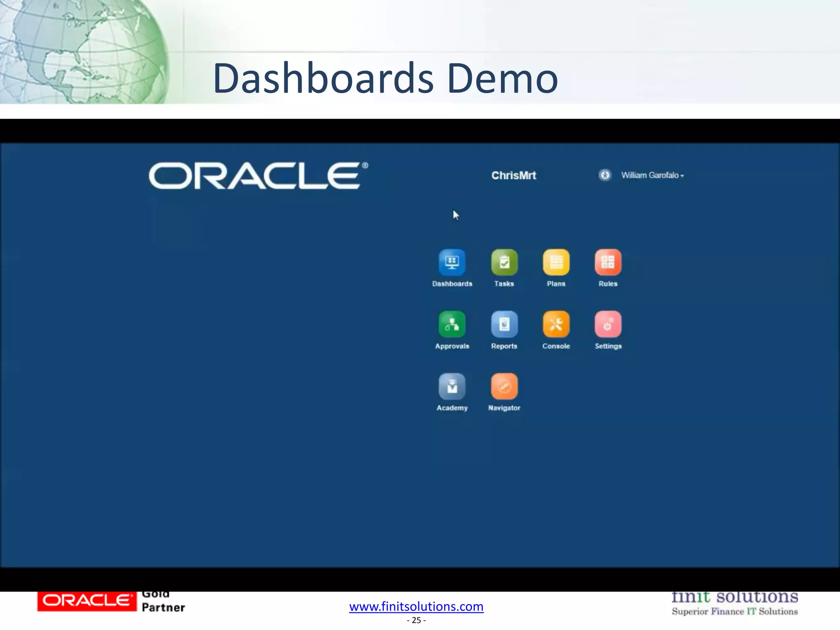Click the accessibility icon beside the user name
Viewport: 840px width, 630px height.
605,175
